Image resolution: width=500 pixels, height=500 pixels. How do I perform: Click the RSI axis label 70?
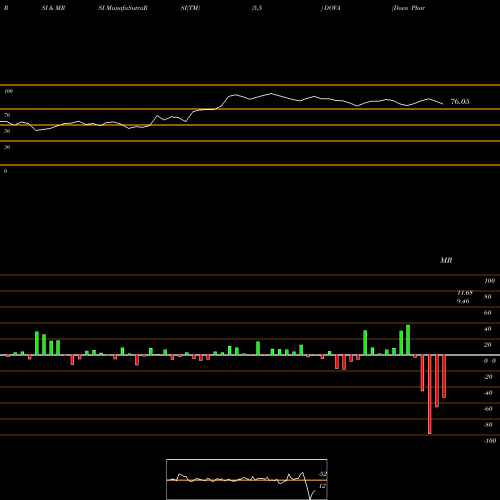7,115
